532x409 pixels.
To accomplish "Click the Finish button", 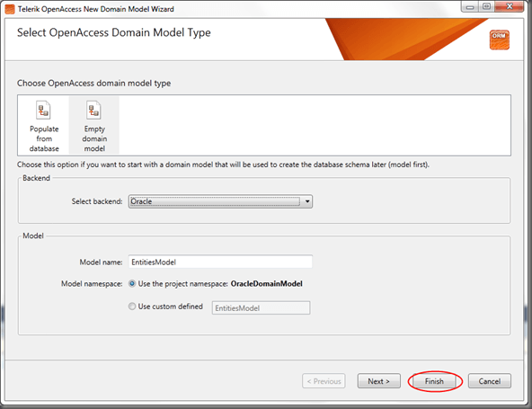I will tap(434, 381).
